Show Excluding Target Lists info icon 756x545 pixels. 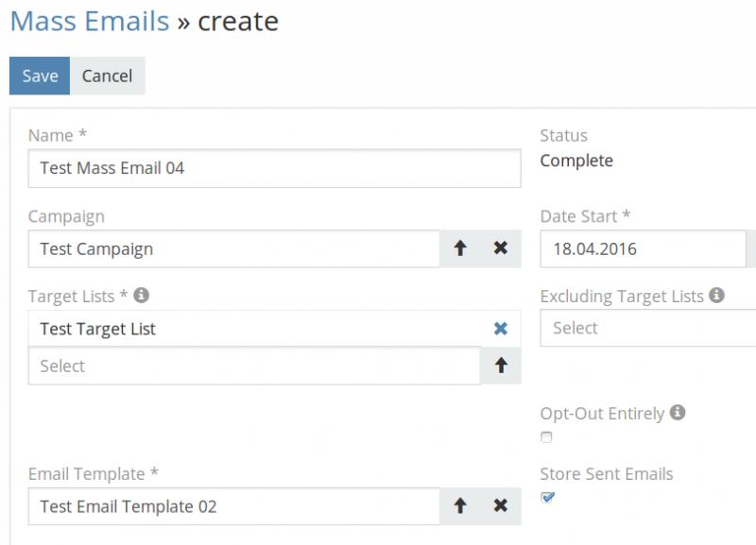(716, 296)
